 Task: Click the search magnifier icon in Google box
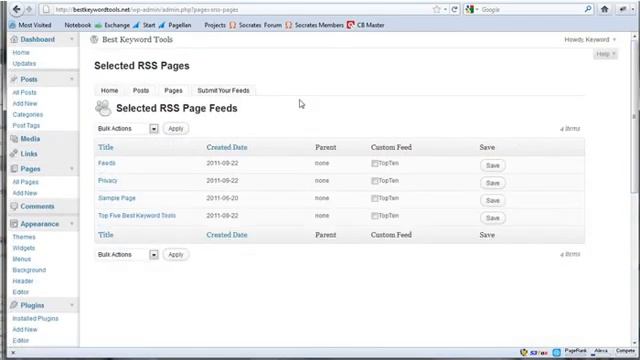click(588, 9)
